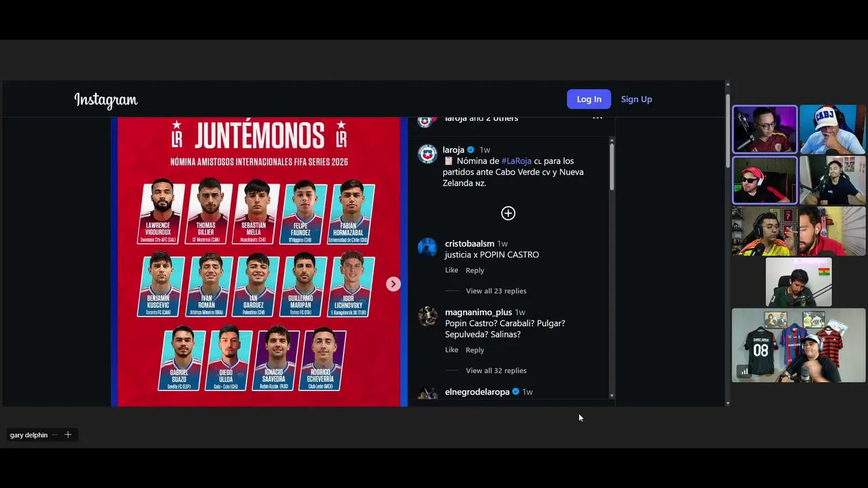Load more comments with the plus circle

(508, 213)
